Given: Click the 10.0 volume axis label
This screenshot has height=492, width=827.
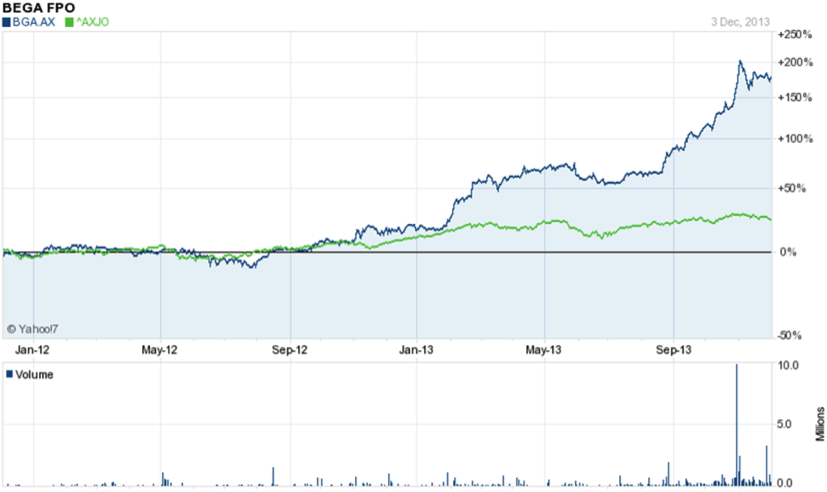Looking at the screenshot, I should point(788,365).
